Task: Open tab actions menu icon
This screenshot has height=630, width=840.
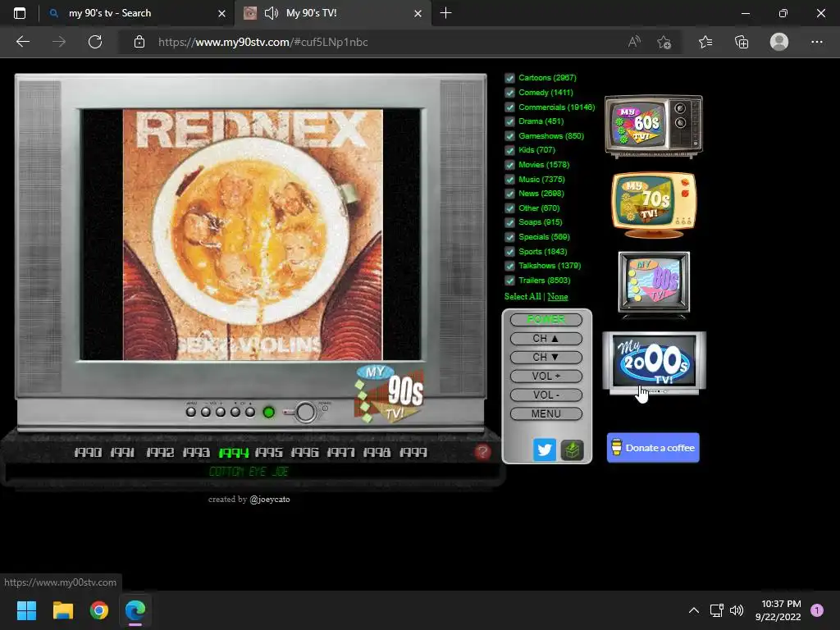Action: [x=20, y=13]
